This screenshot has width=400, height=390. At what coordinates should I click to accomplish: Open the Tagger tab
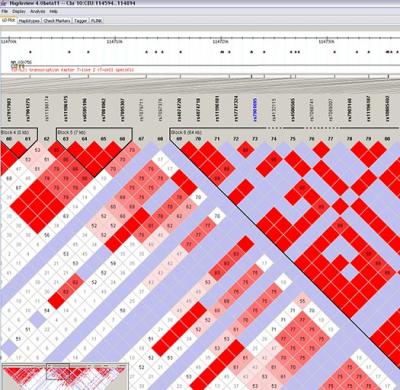click(80, 21)
